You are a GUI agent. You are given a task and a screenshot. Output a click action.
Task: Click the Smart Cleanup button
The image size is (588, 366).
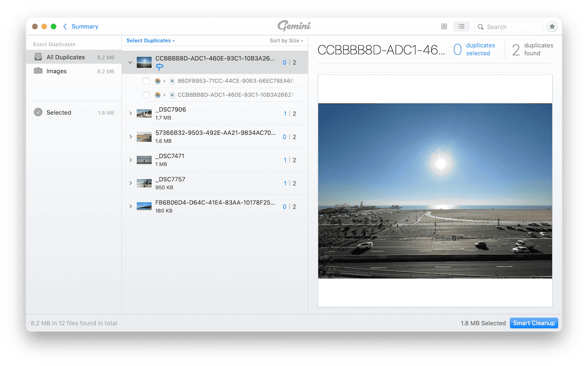[x=534, y=323]
